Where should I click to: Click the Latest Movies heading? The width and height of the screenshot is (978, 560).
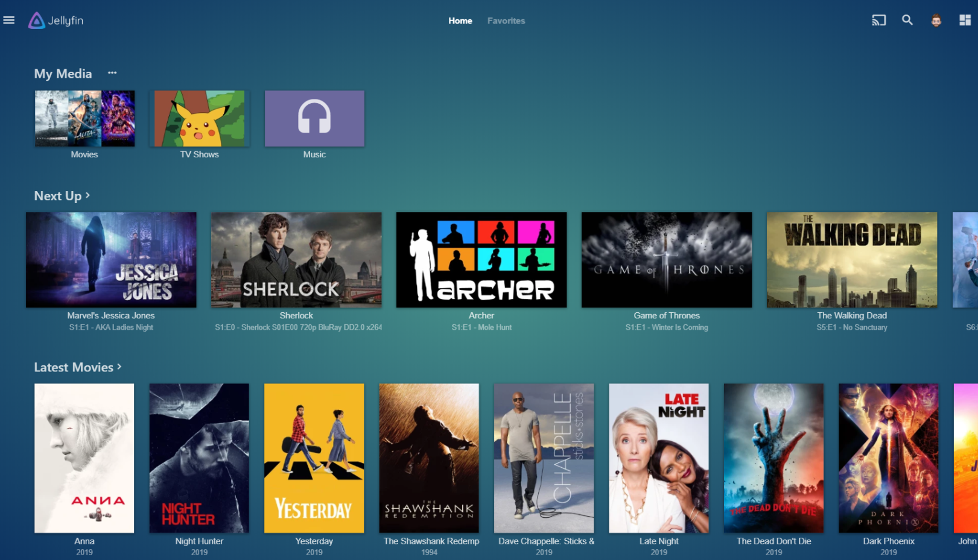[74, 367]
